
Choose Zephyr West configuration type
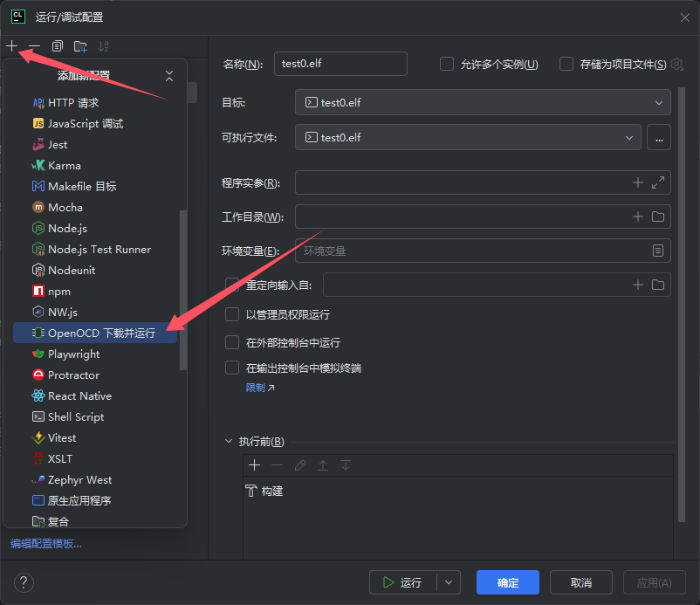pyautogui.click(x=95, y=480)
